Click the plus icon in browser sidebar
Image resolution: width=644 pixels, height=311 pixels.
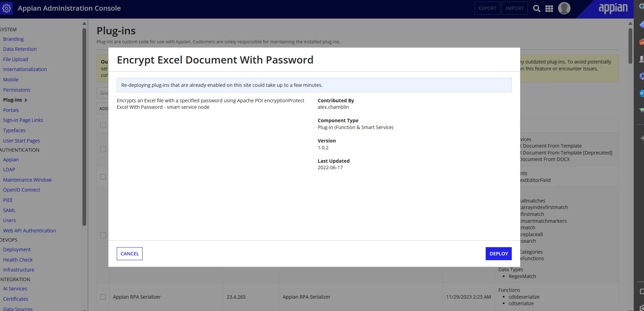[642, 138]
